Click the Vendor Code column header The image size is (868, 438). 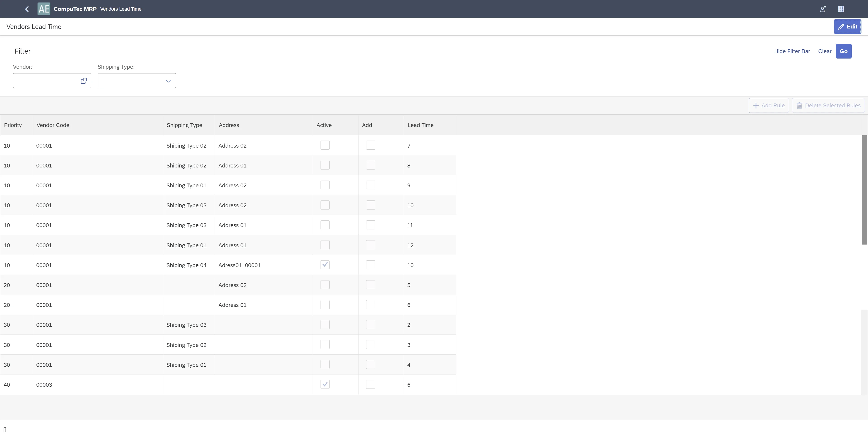(x=53, y=125)
